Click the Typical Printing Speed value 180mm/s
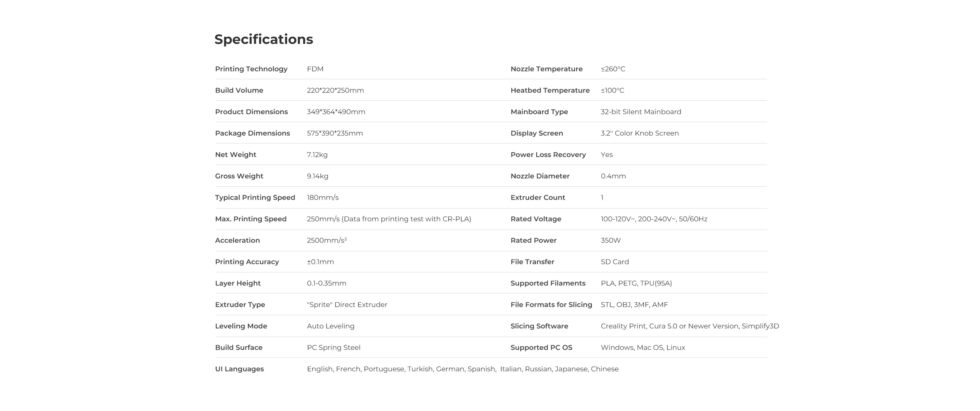The image size is (980, 411). pos(323,197)
